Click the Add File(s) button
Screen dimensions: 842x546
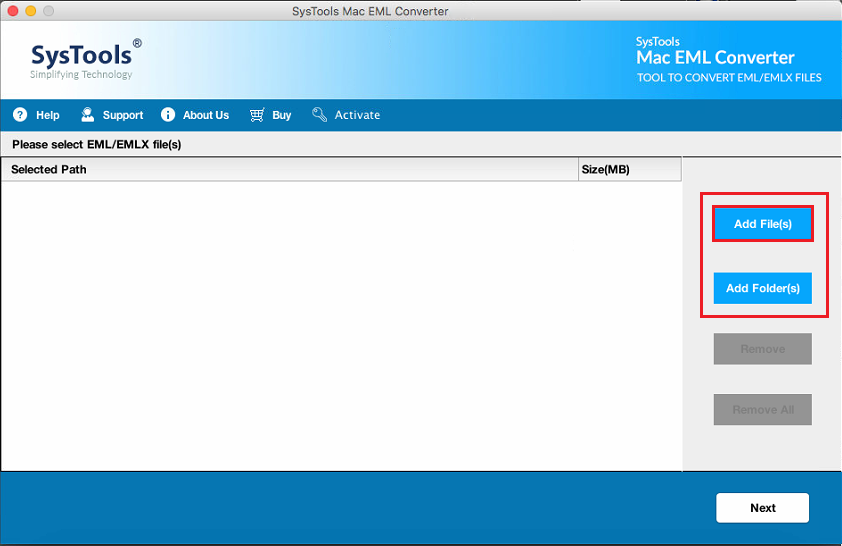763,224
